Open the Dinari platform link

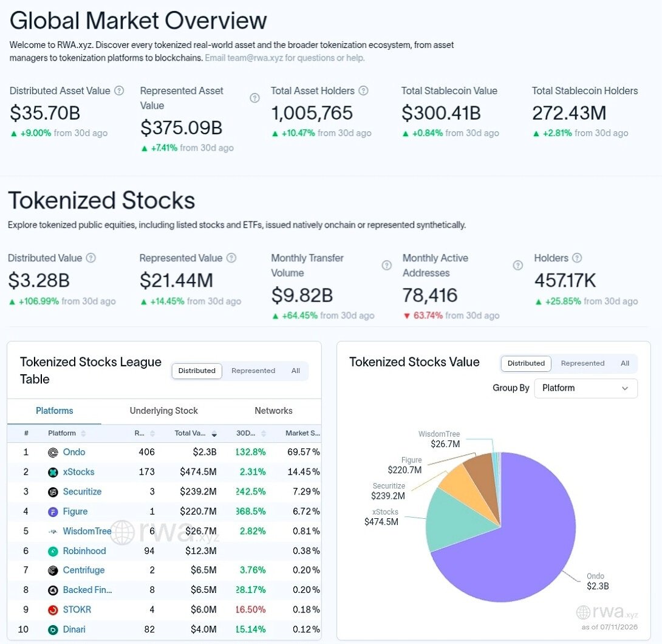[74, 629]
